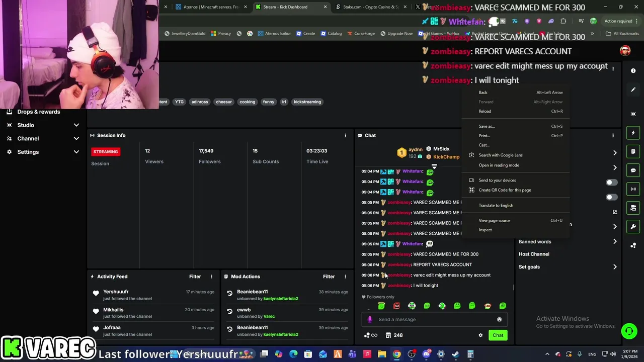The width and height of the screenshot is (644, 362).
Task: Click the red angry face emote
Action: pos(396,306)
